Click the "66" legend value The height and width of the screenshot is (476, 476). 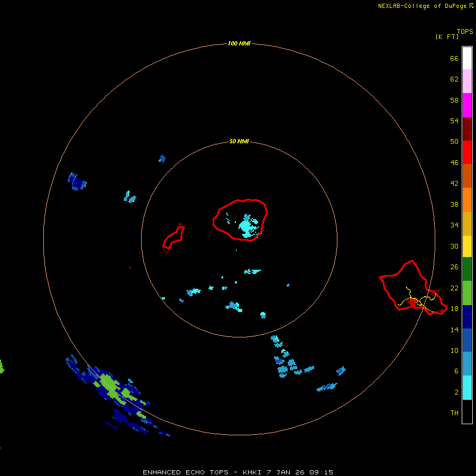pos(454,58)
